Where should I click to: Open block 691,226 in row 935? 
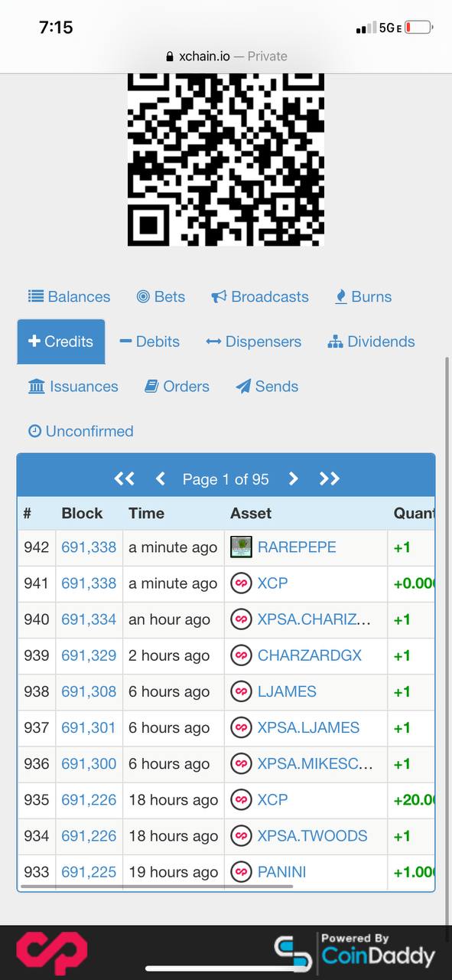pyautogui.click(x=89, y=799)
